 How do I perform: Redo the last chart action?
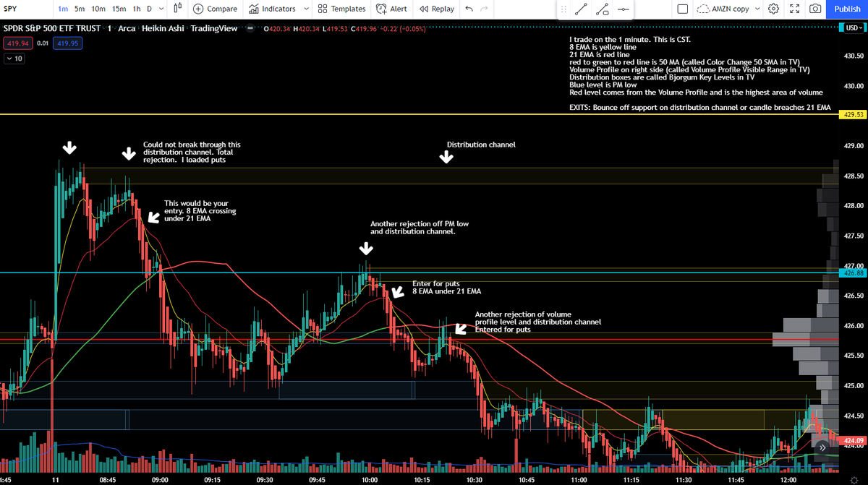485,9
